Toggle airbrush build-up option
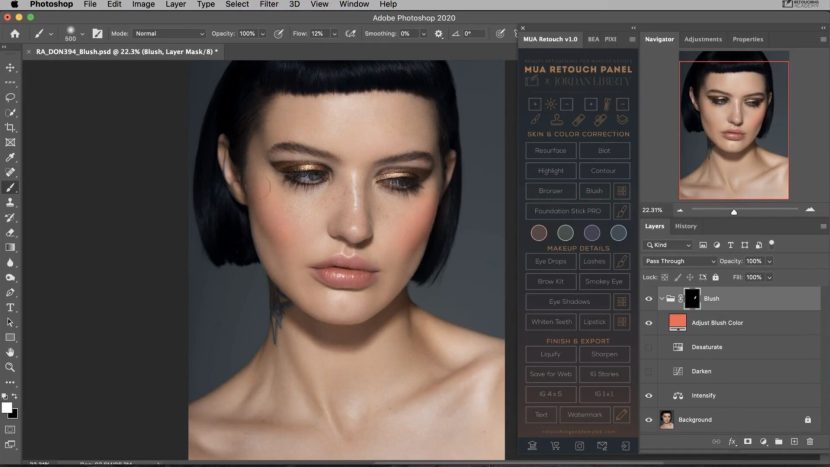Screen dimensions: 830x467 click(350, 33)
